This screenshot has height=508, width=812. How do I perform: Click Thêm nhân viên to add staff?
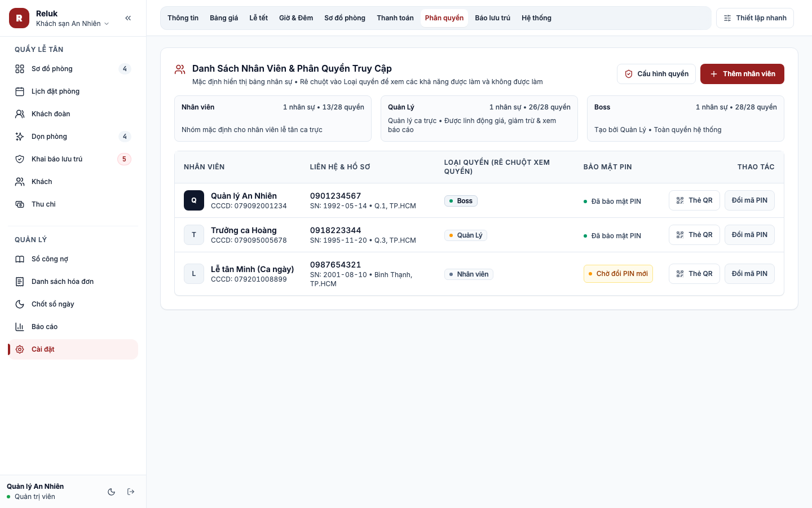point(742,74)
